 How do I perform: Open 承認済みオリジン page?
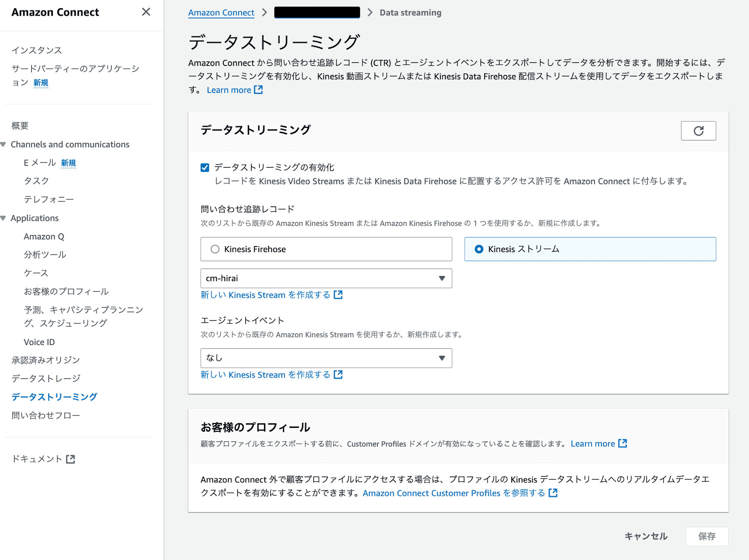[46, 360]
